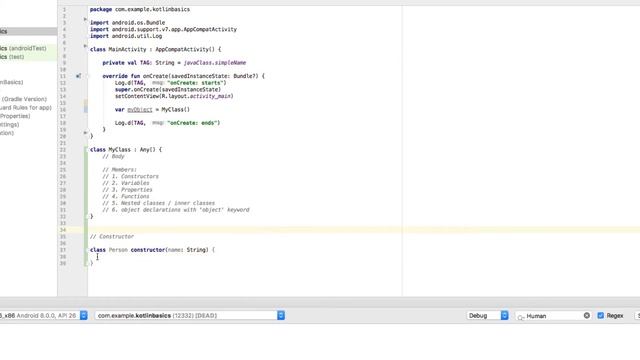Click the "onCreate: ends" string
The image size is (640, 360).
click(193, 123)
